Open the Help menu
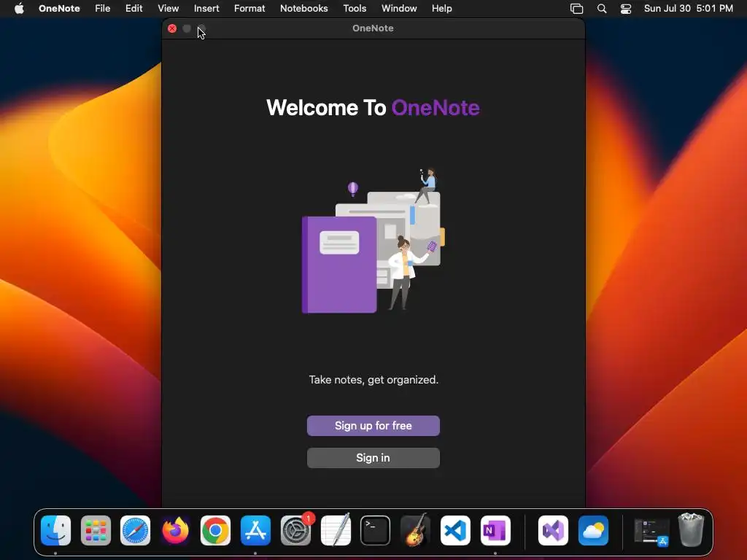Image resolution: width=747 pixels, height=560 pixels. 441,9
